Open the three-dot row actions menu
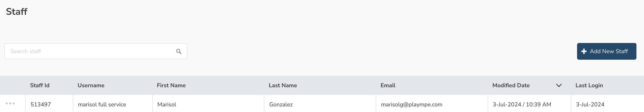 tap(10, 104)
